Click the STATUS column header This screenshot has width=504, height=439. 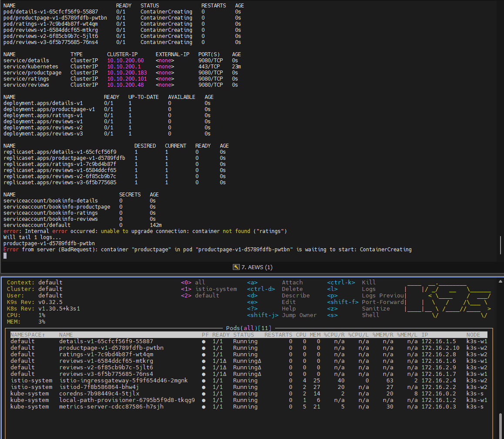pyautogui.click(x=244, y=335)
